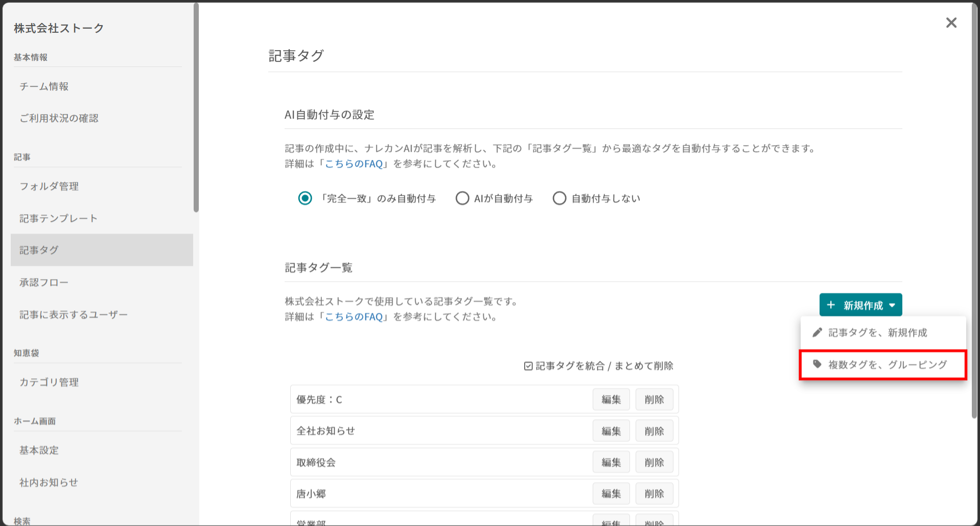The height and width of the screenshot is (526, 980).
Task: Open こちらのFAQ link in AI自動付与 section
Action: click(354, 164)
